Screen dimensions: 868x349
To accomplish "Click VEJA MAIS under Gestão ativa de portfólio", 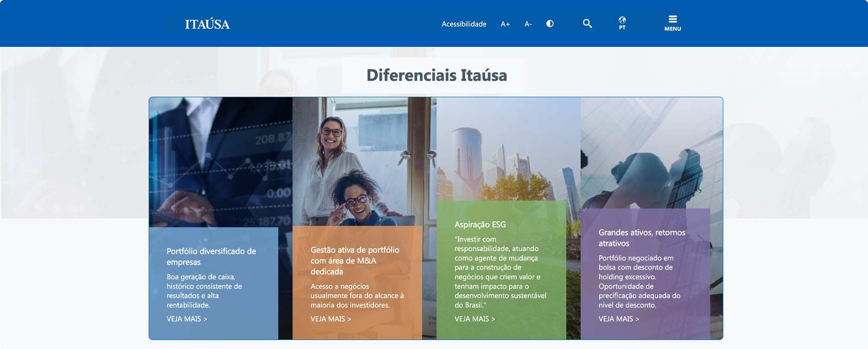I will (331, 319).
